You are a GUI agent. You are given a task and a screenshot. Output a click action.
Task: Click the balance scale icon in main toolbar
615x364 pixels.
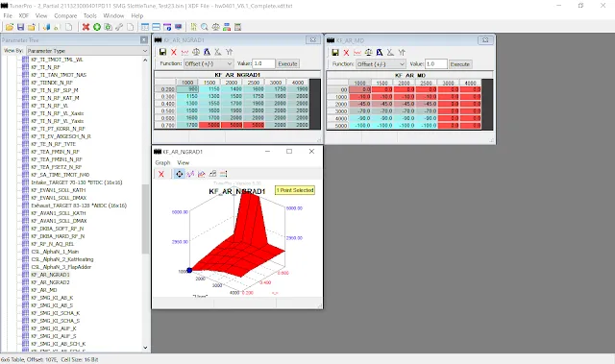click(x=215, y=27)
